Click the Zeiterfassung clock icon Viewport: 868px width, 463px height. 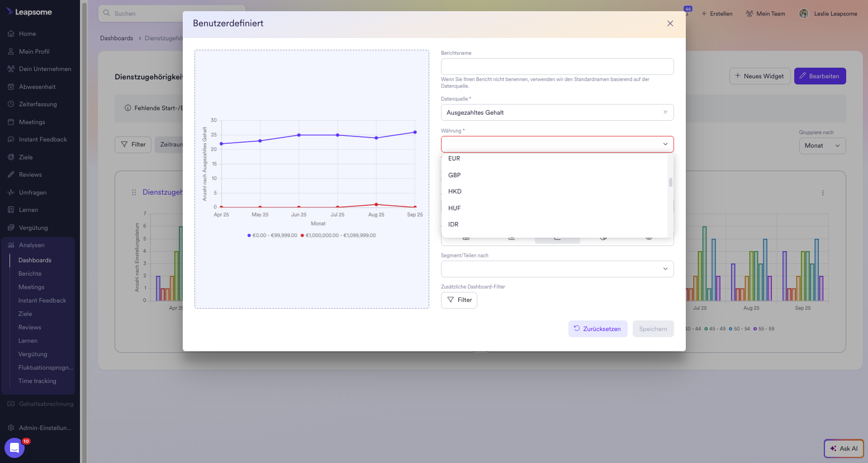tap(11, 104)
